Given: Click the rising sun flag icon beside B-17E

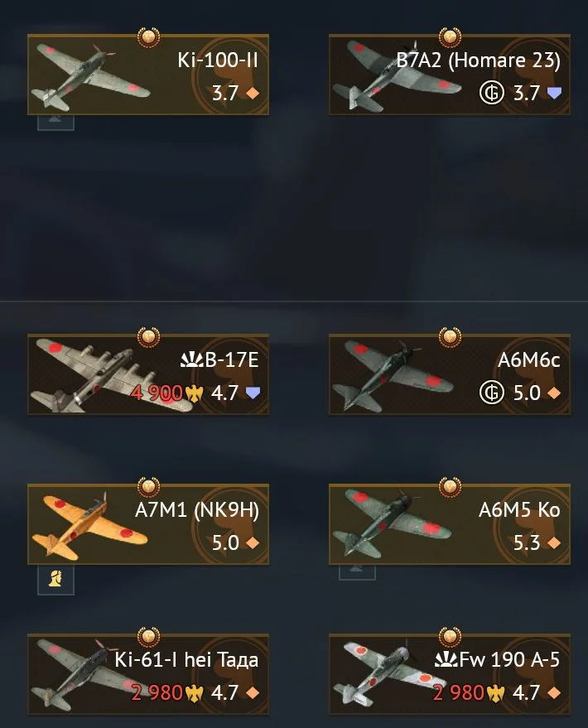Looking at the screenshot, I should pos(192,359).
